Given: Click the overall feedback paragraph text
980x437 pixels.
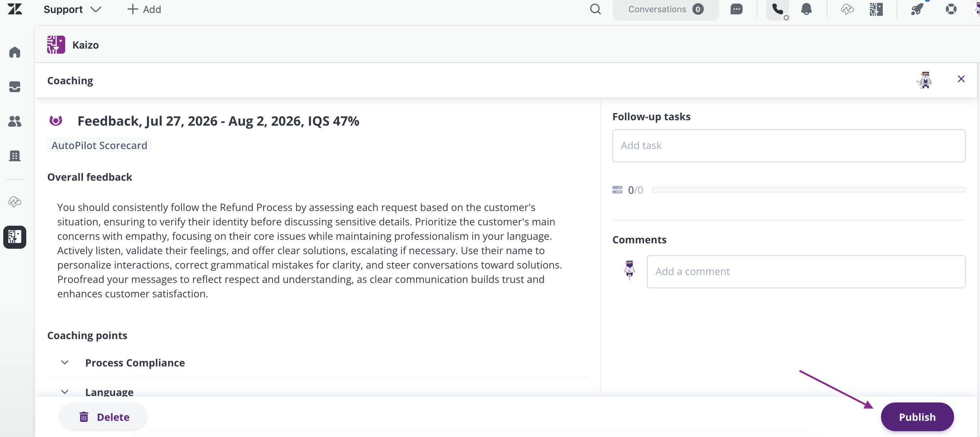Looking at the screenshot, I should 310,250.
